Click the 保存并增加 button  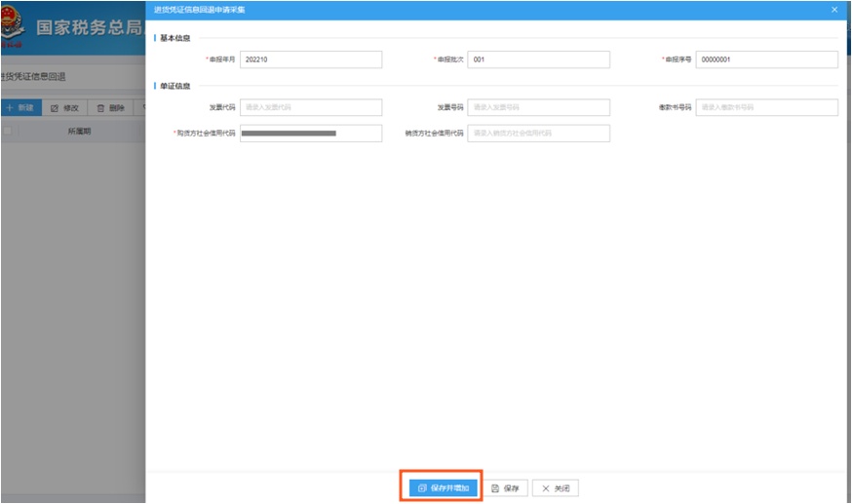point(443,487)
